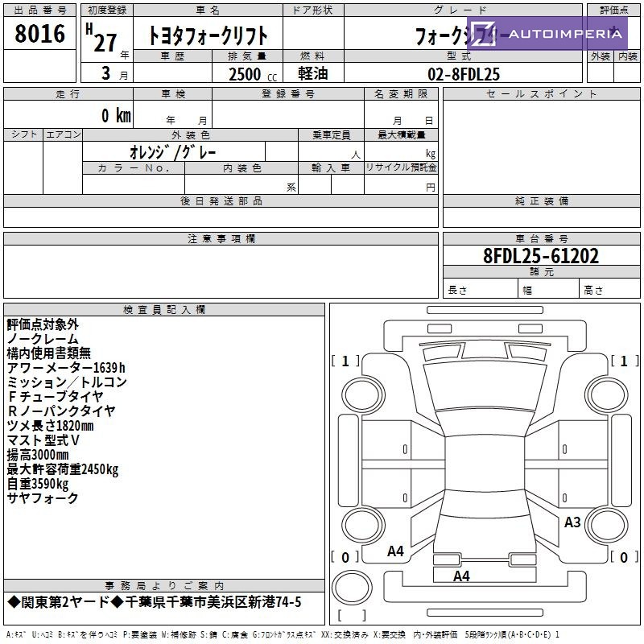This screenshot has width=644, height=644.
Task: Click the note ノークレーム
Action: [x=43, y=339]
